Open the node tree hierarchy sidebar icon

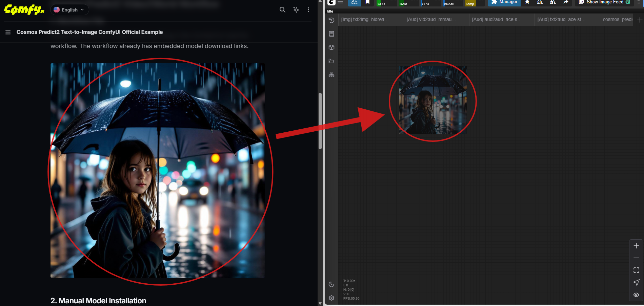pos(331,74)
